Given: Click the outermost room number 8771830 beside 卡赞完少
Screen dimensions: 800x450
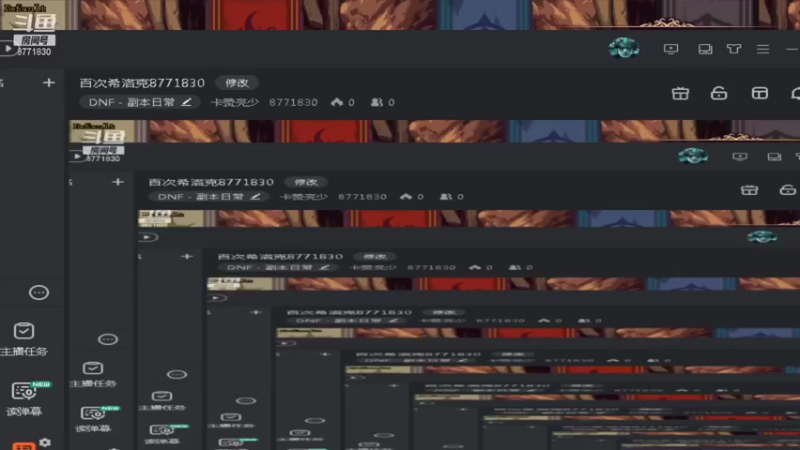Looking at the screenshot, I should [x=293, y=103].
